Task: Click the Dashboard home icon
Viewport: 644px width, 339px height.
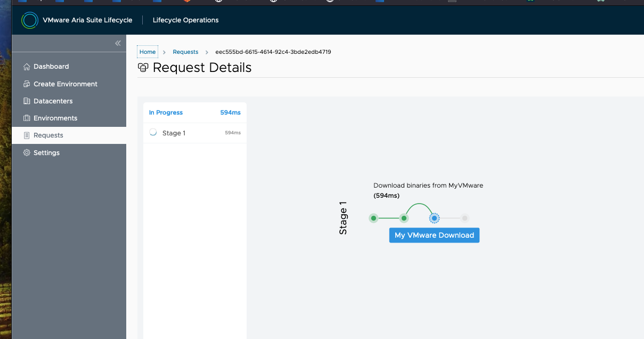Action: [x=27, y=67]
